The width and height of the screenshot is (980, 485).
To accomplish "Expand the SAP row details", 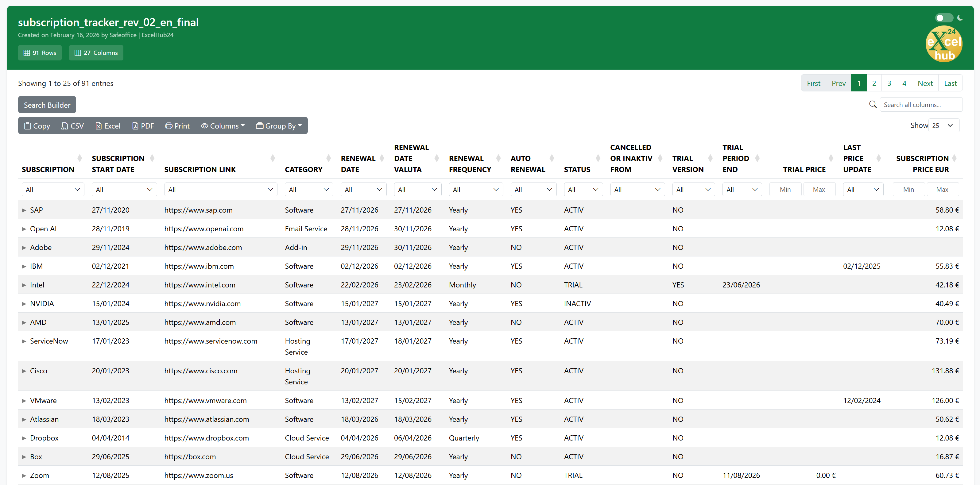I will [x=24, y=210].
